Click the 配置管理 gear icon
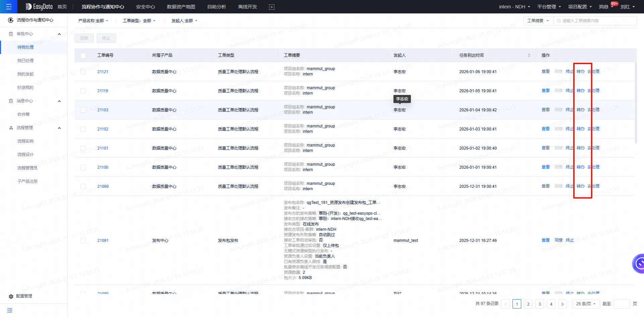644x317 pixels. (11, 297)
